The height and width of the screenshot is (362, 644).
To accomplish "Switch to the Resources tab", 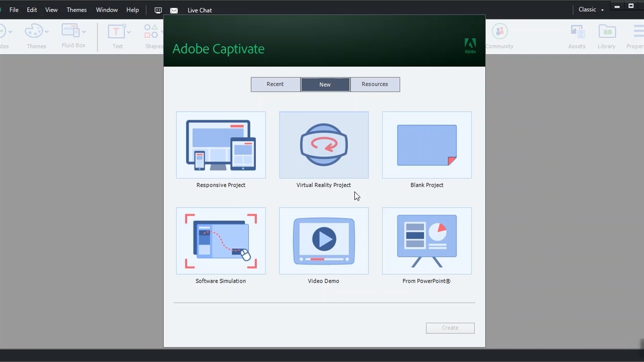I will (375, 84).
